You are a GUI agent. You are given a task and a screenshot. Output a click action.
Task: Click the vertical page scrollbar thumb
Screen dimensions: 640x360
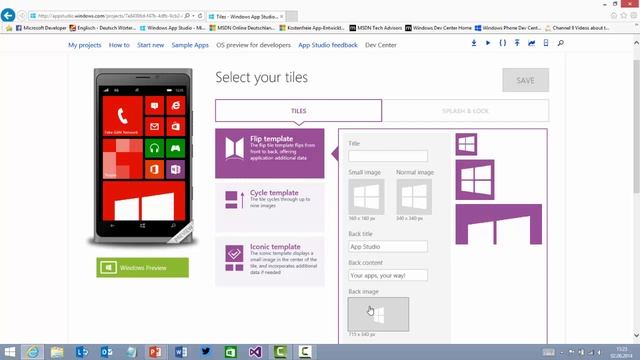[x=636, y=127]
